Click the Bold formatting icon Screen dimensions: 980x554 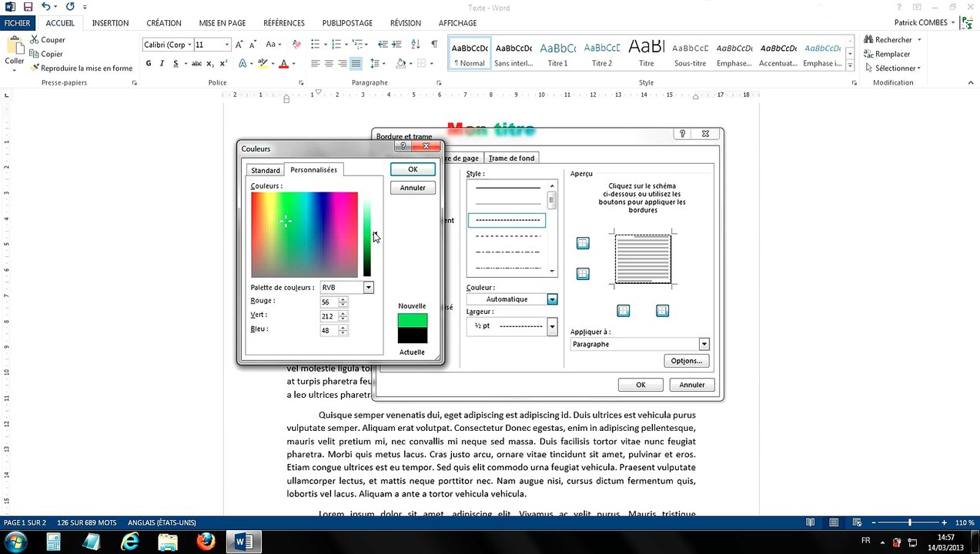149,63
